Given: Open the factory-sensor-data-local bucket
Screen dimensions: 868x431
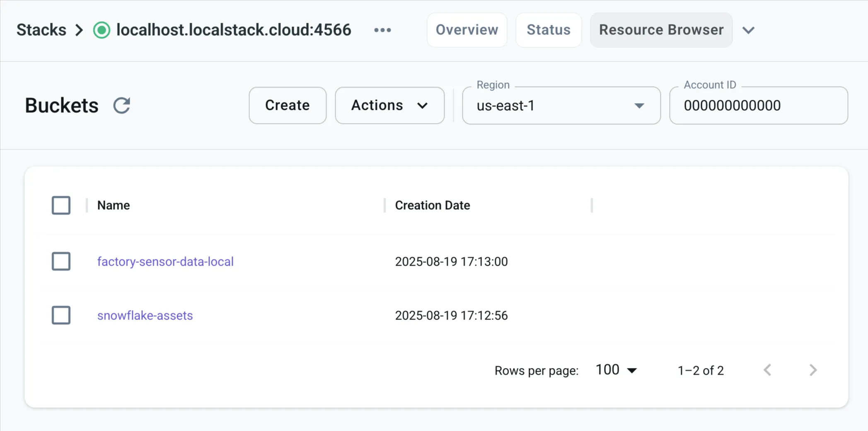Looking at the screenshot, I should (165, 262).
